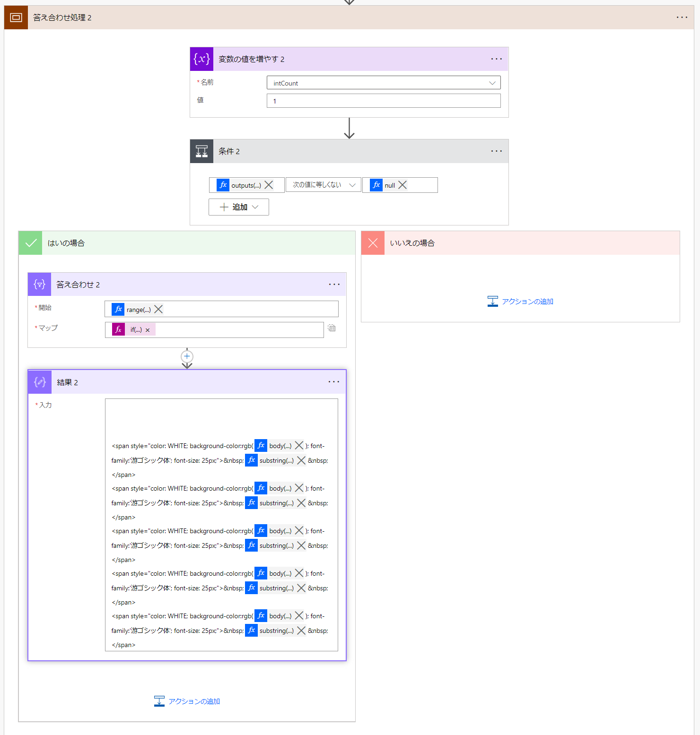Collapse the 変数の値を増やす 2 card title
This screenshot has height=735, width=700.
tap(252, 59)
